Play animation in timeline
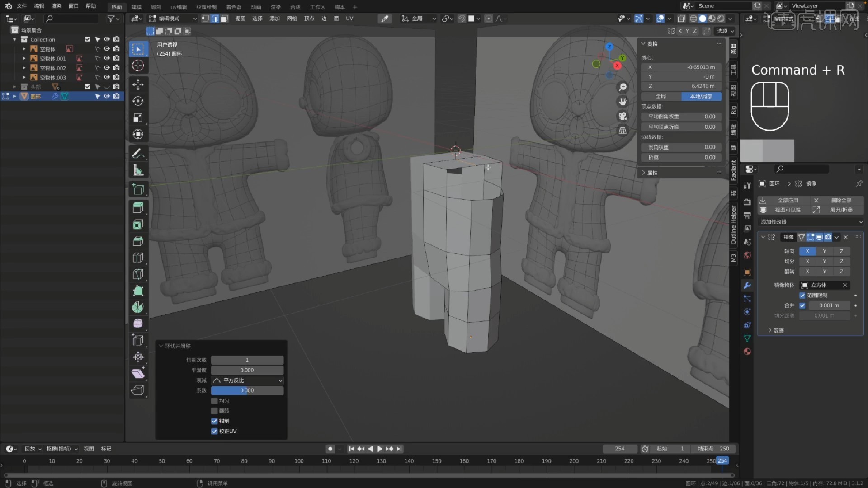868x488 pixels. point(380,449)
